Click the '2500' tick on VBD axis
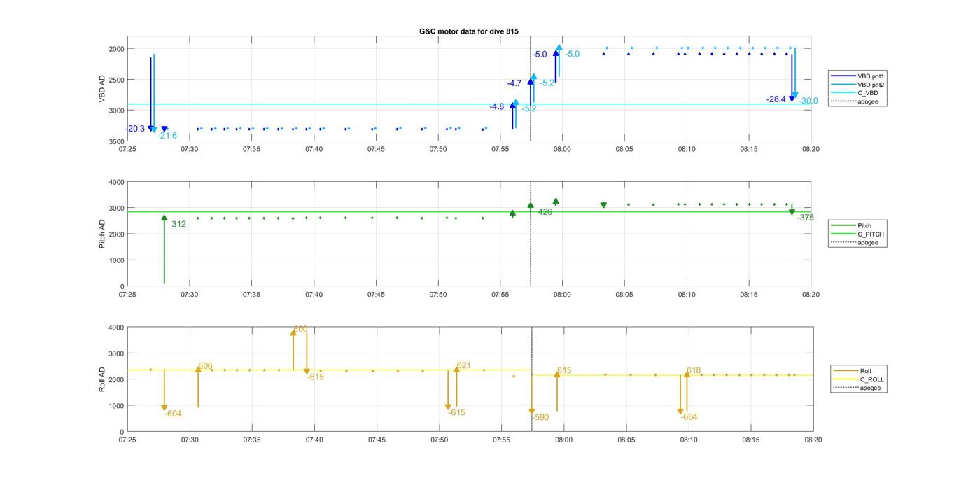 (x=115, y=80)
